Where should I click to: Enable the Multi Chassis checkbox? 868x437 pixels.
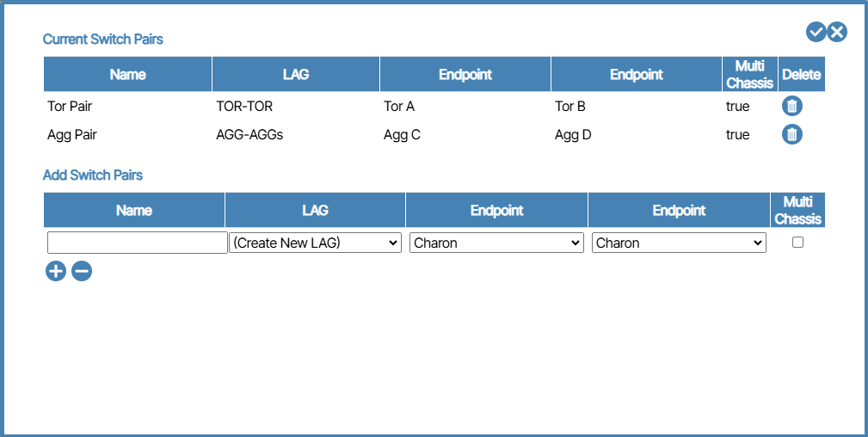tap(797, 243)
